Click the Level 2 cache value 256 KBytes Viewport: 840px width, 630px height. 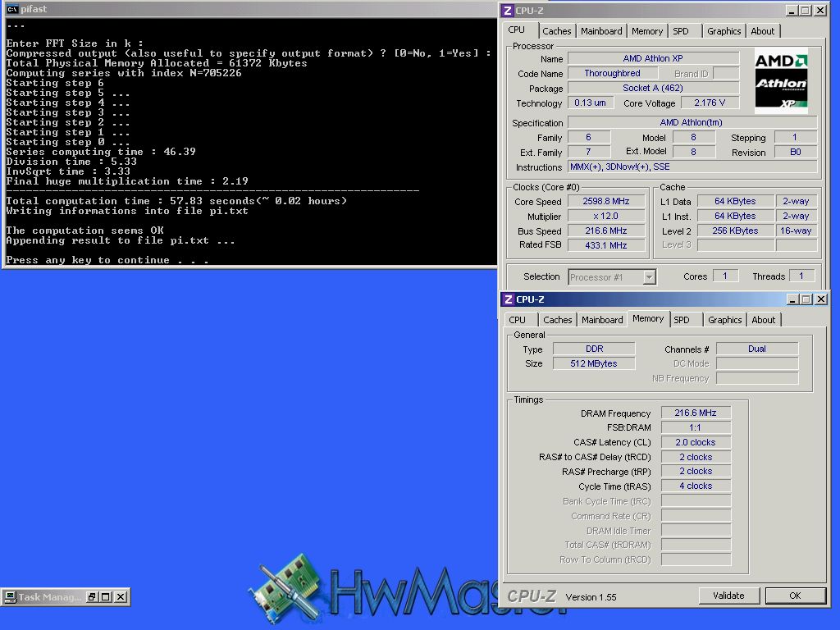tap(735, 231)
